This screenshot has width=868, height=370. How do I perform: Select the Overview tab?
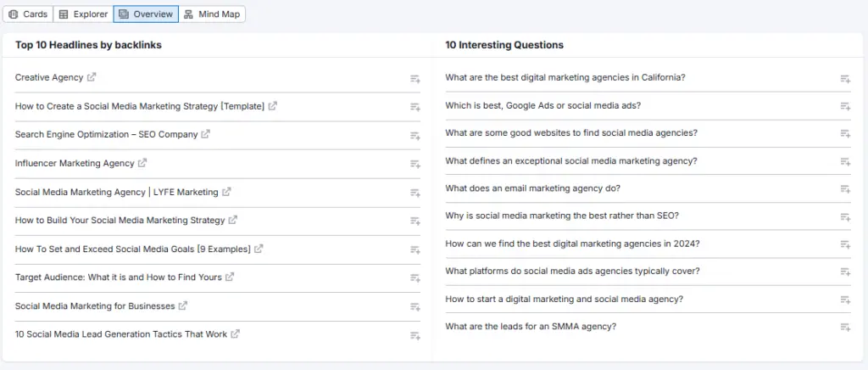145,14
